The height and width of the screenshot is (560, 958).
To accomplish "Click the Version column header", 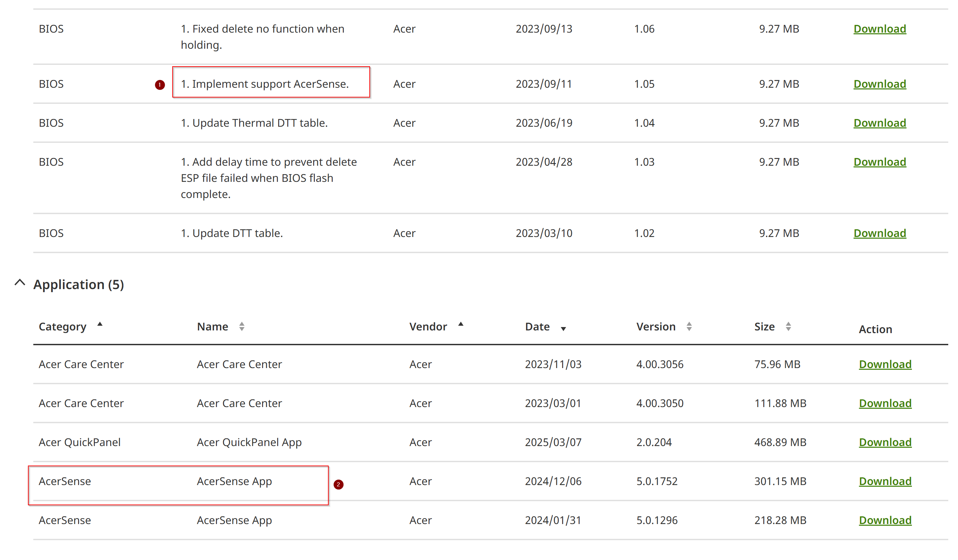I will coord(656,327).
